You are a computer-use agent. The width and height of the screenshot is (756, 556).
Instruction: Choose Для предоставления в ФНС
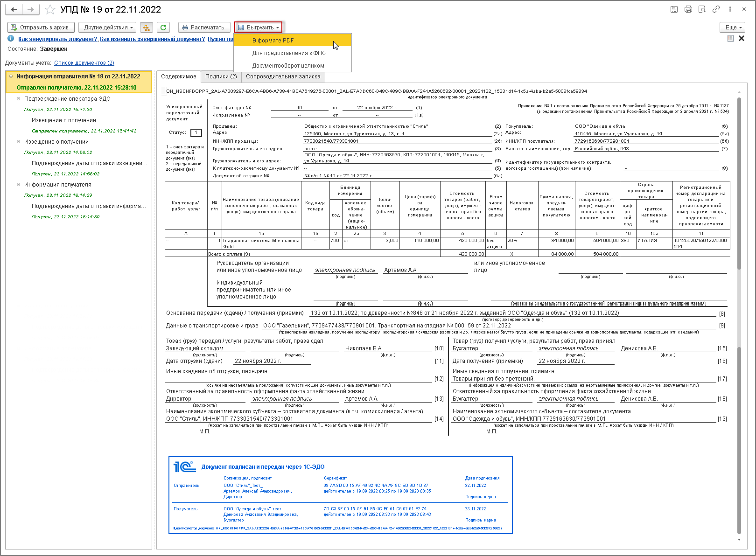pos(293,53)
